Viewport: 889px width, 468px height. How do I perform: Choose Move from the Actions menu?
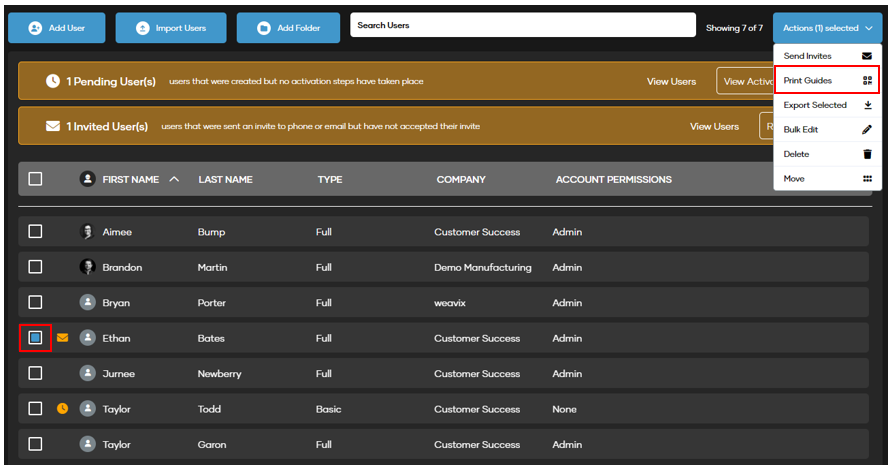pos(827,179)
